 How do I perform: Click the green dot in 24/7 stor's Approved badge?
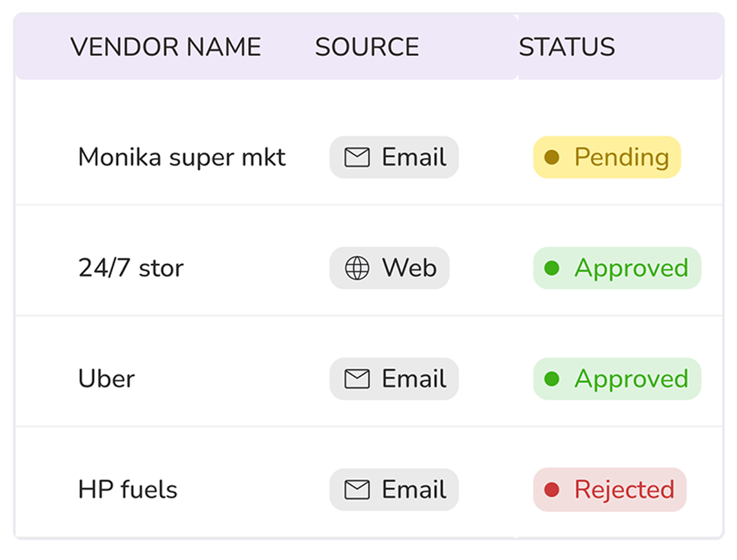[x=551, y=268]
